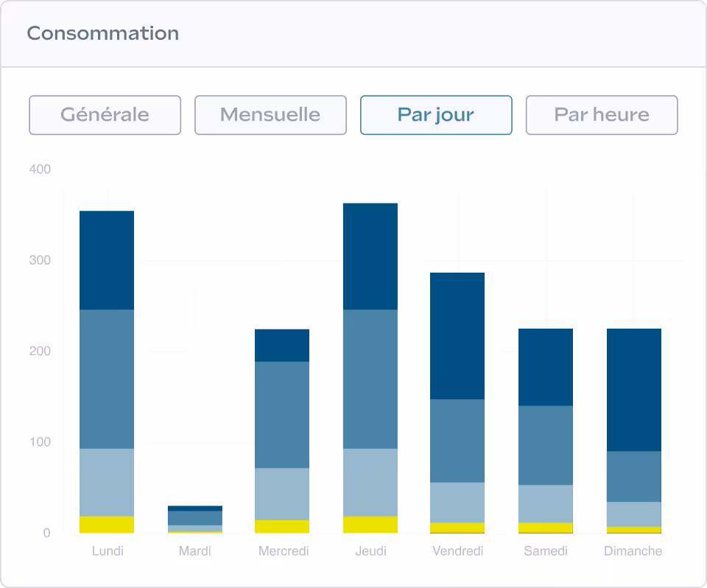The height and width of the screenshot is (588, 707).
Task: Click the 400 mark on the y-axis
Action: [x=41, y=169]
